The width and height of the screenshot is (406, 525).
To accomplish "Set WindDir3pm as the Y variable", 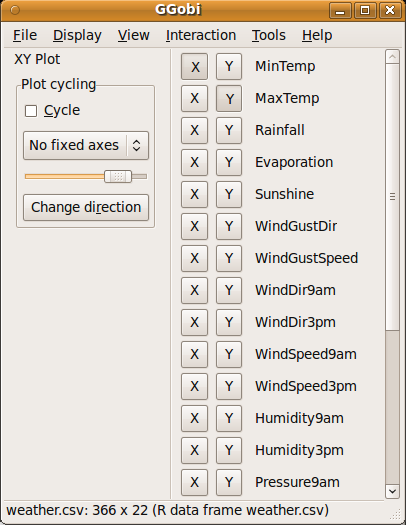I will [229, 322].
